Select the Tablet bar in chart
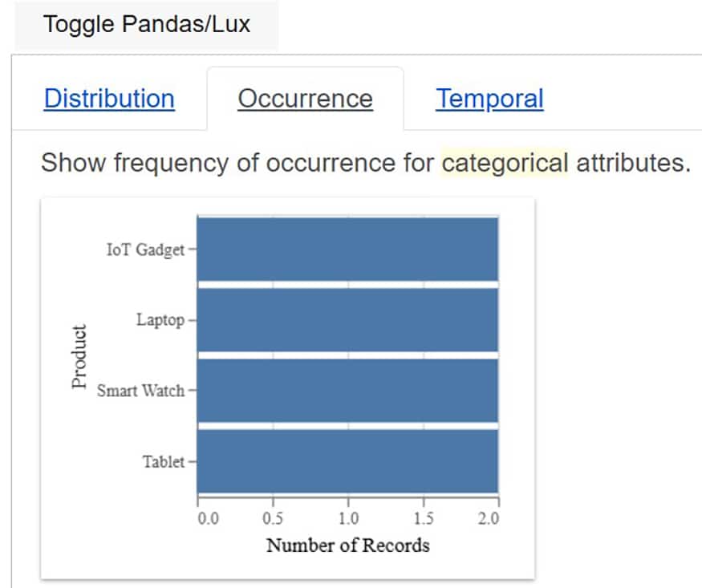702x588 pixels. (x=347, y=461)
